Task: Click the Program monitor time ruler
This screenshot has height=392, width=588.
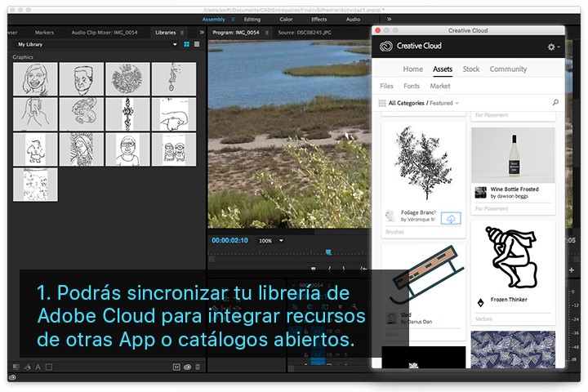Action: click(289, 253)
